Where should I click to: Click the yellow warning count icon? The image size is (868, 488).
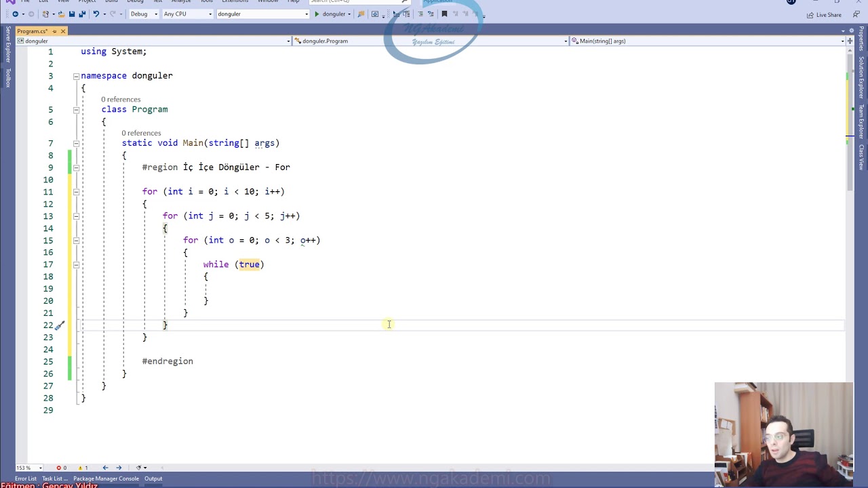(80, 468)
